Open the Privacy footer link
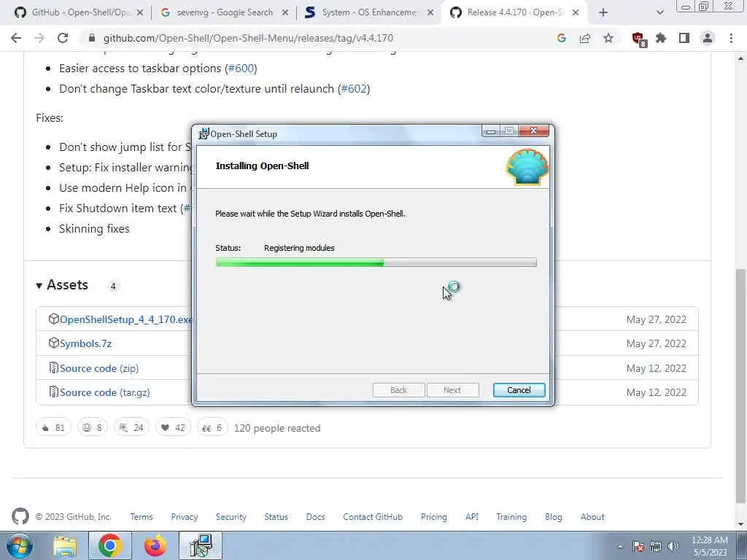 [185, 517]
